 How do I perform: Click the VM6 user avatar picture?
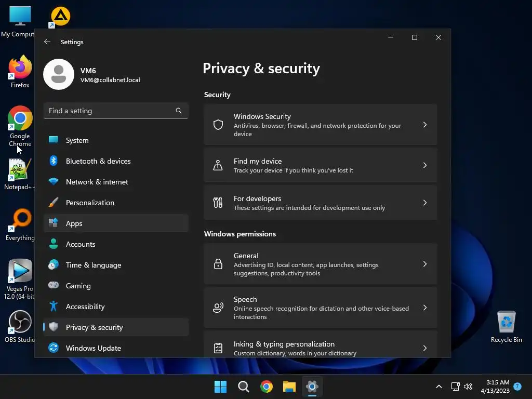point(59,74)
